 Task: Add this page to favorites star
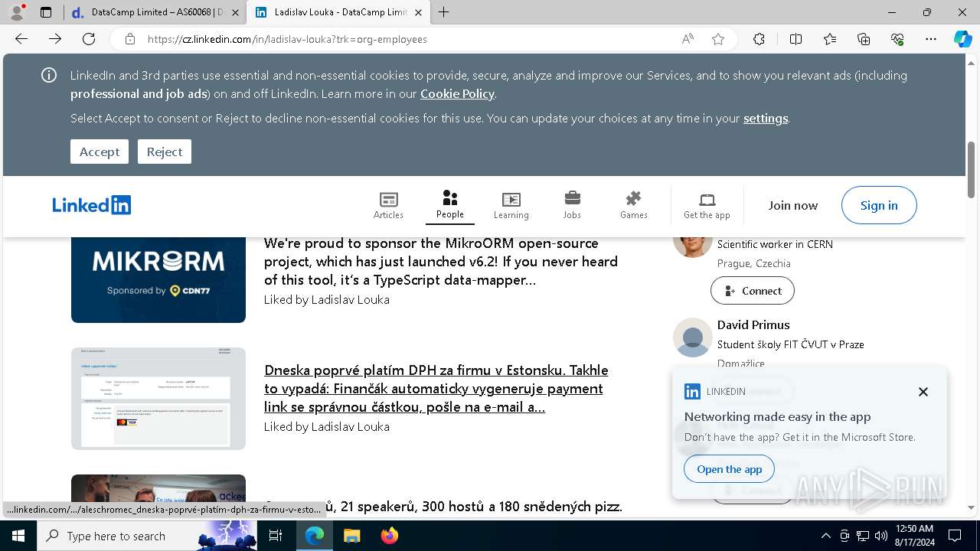pos(718,39)
